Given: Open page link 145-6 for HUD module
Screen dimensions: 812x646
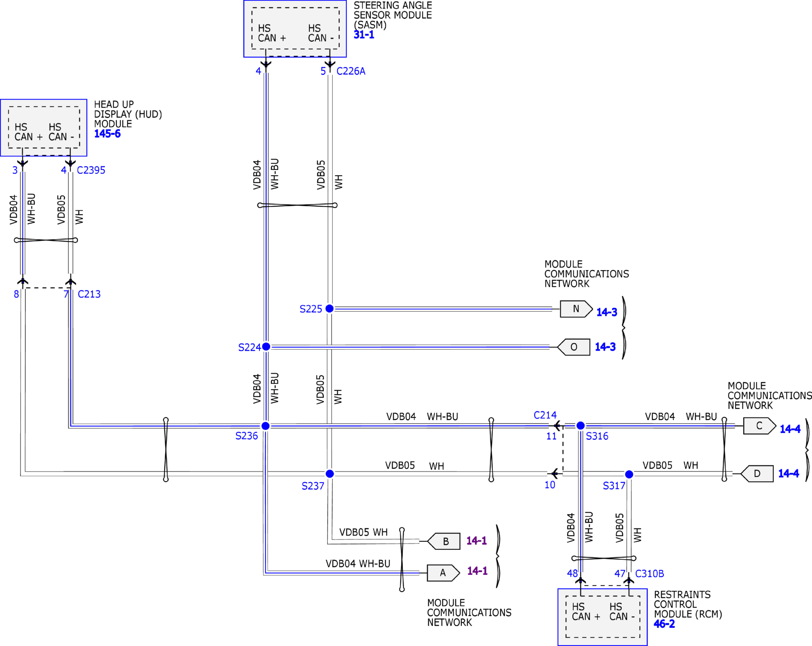Looking at the screenshot, I should coord(107,134).
